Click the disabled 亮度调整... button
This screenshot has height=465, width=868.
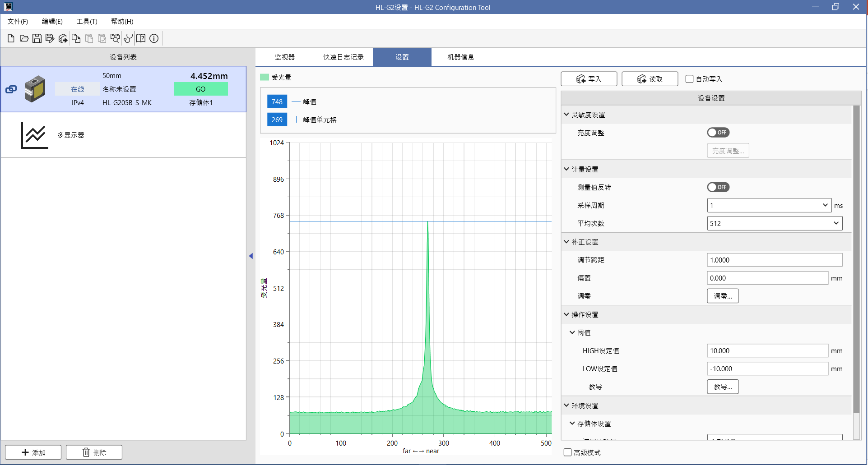click(728, 151)
